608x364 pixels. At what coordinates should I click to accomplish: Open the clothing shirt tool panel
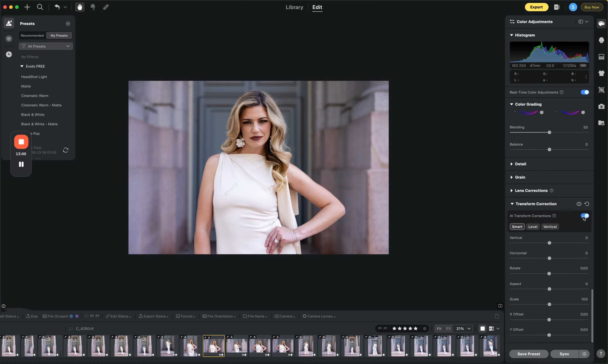(601, 73)
